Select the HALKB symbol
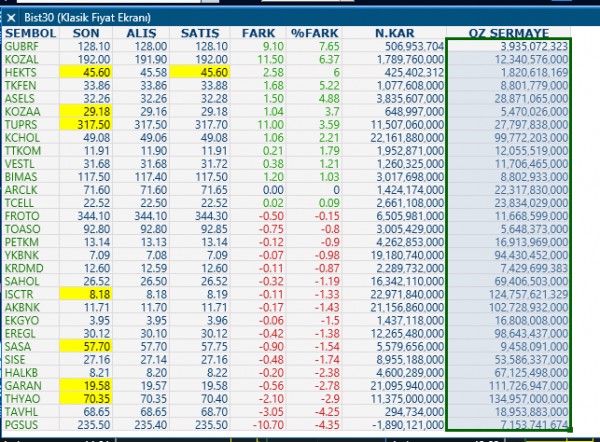The image size is (600, 442). pyautogui.click(x=21, y=372)
